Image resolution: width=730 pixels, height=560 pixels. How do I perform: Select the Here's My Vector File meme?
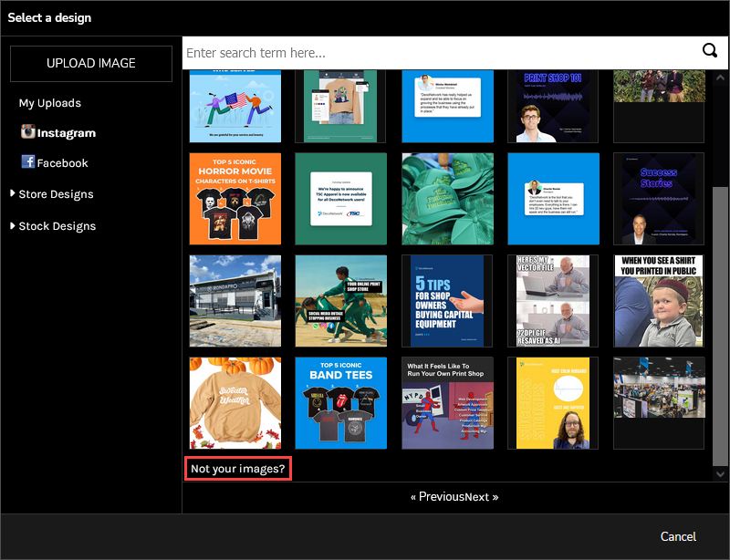[x=553, y=301]
